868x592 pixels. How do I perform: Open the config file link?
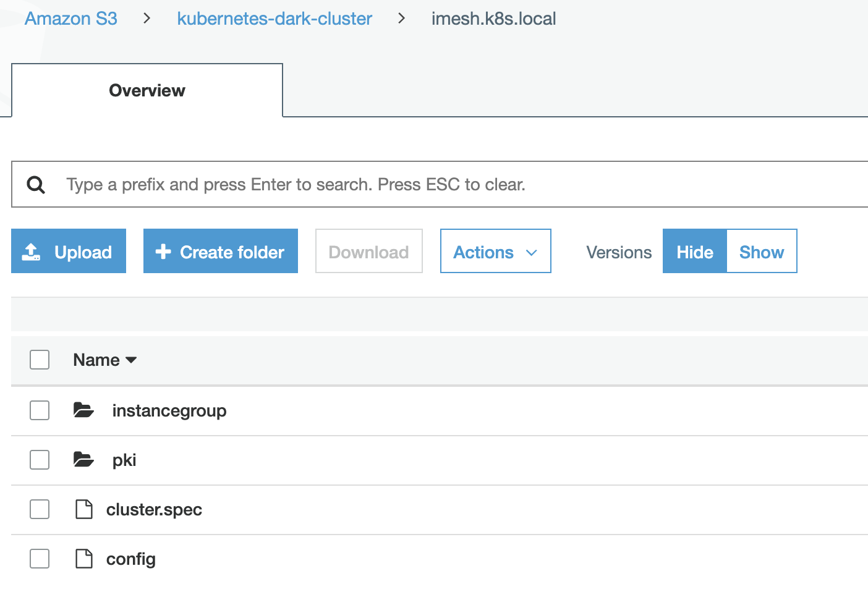[x=131, y=559]
